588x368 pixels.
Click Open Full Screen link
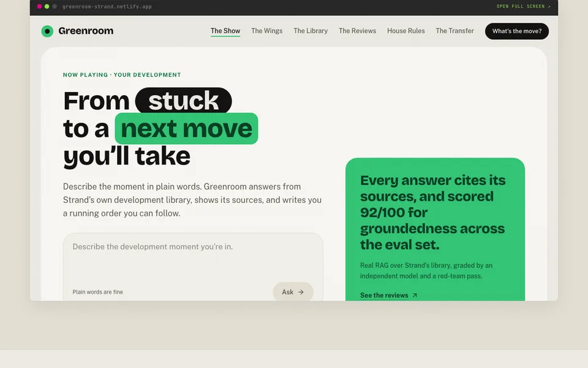[524, 6]
